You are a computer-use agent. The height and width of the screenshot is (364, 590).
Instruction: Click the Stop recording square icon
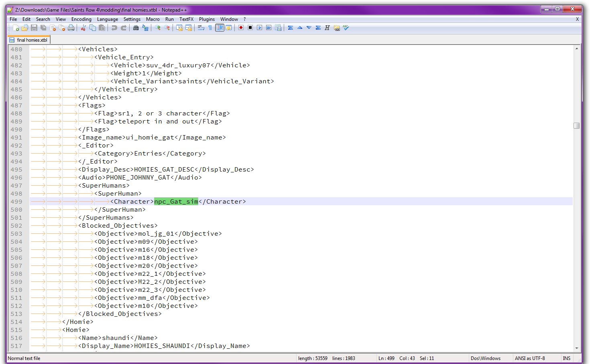[250, 28]
